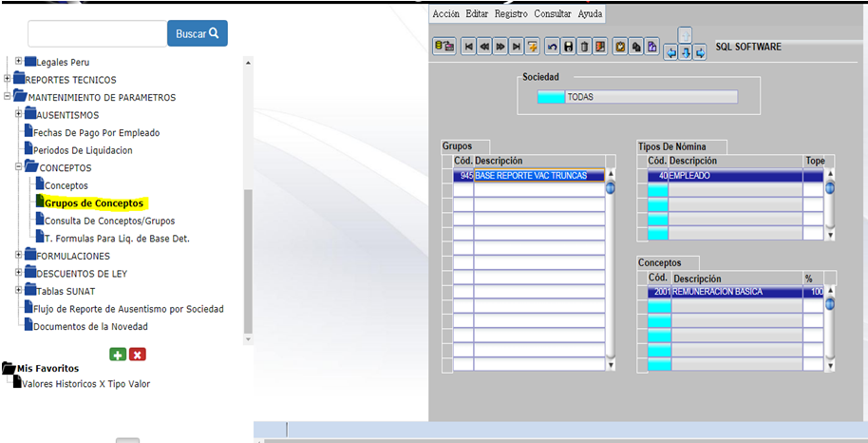
Task: Select Fechas De Pago Por Empleado
Action: (96, 132)
